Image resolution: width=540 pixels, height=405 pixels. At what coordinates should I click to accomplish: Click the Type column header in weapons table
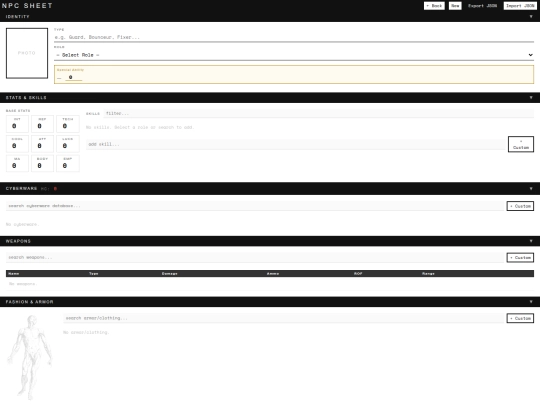[94, 273]
